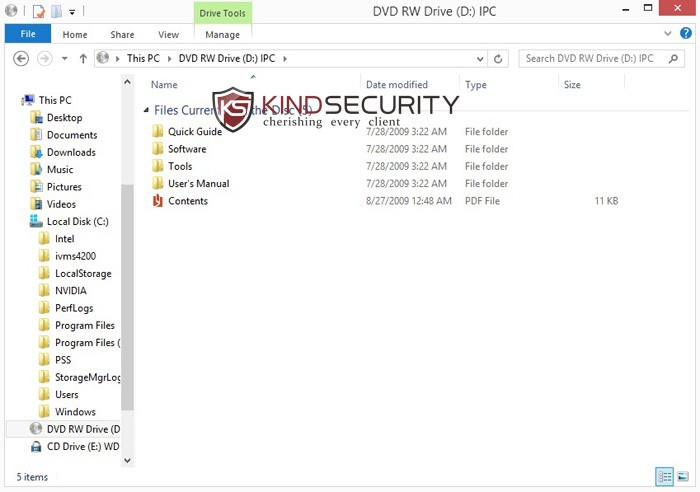Open recent locations dropdown arrow
This screenshot has height=492, width=700.
pos(65,58)
